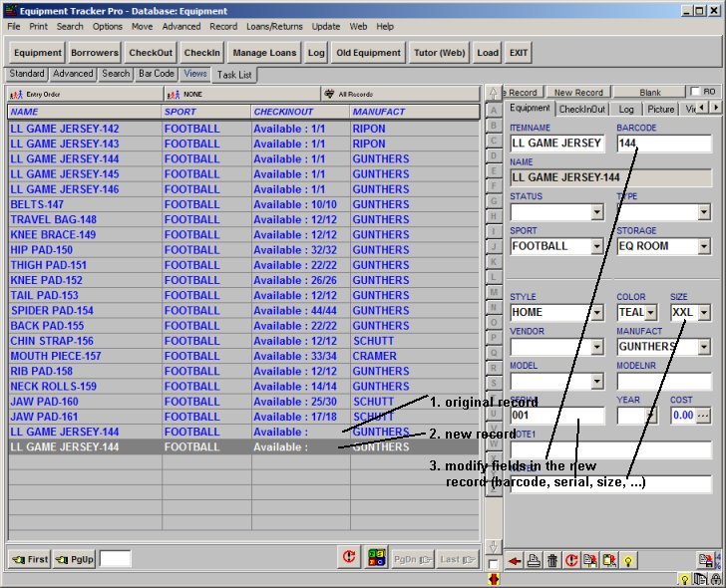This screenshot has height=588, width=726.
Task: Open the STORAGE dropdown showing EQ ROOM
Action: tap(704, 246)
